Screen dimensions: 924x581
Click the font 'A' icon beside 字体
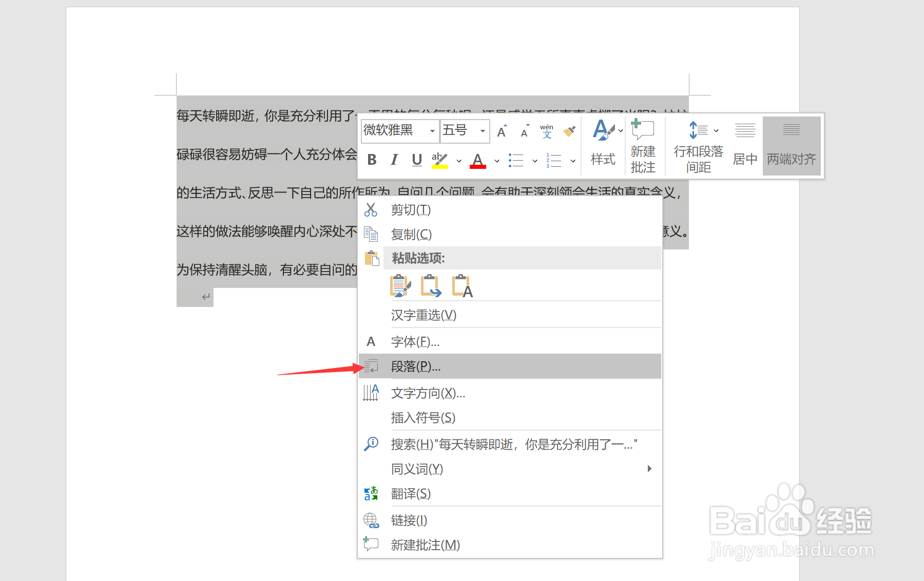coord(371,342)
